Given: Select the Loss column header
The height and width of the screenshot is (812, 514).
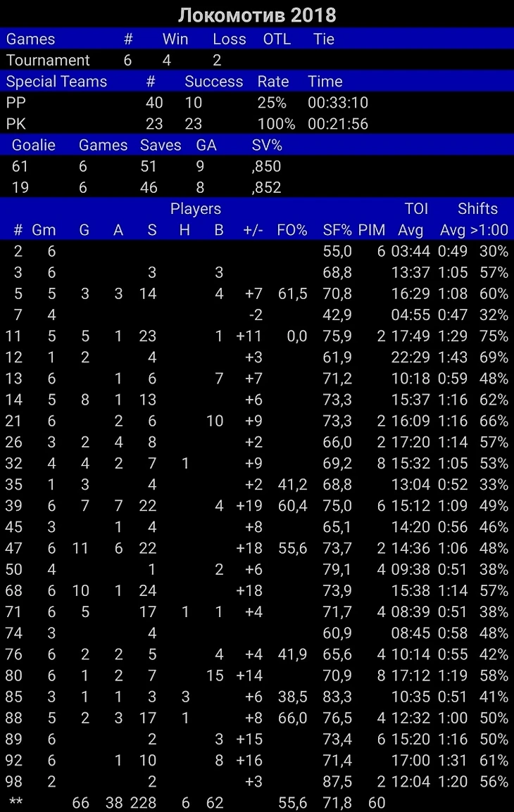Looking at the screenshot, I should pos(229,39).
